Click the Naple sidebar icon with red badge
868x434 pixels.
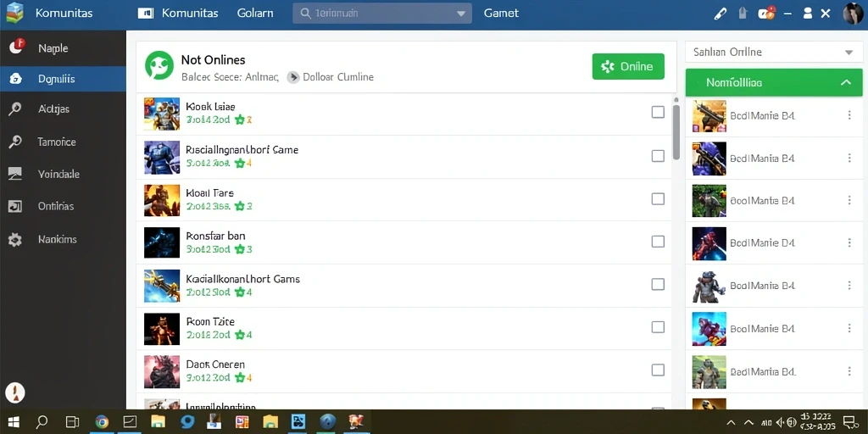click(17, 47)
